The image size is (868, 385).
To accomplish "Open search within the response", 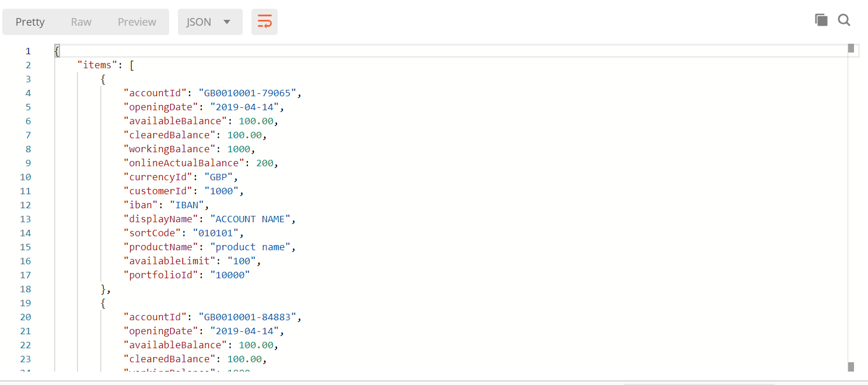I will (x=844, y=20).
